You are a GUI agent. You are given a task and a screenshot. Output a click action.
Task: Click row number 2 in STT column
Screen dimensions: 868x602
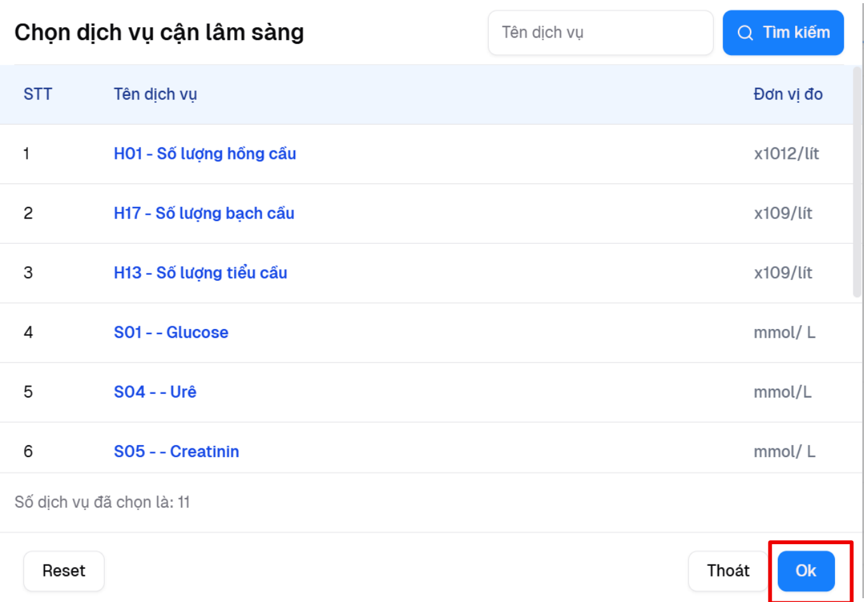(28, 213)
